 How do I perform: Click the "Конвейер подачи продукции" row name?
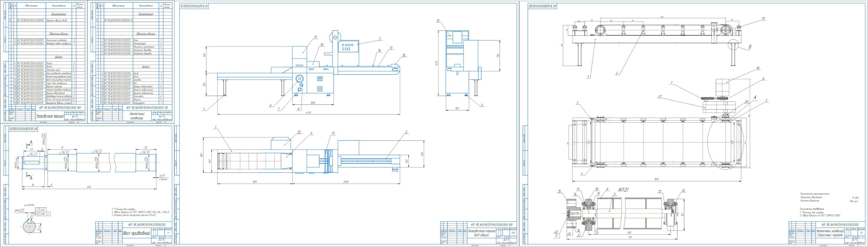pyautogui.click(x=59, y=44)
